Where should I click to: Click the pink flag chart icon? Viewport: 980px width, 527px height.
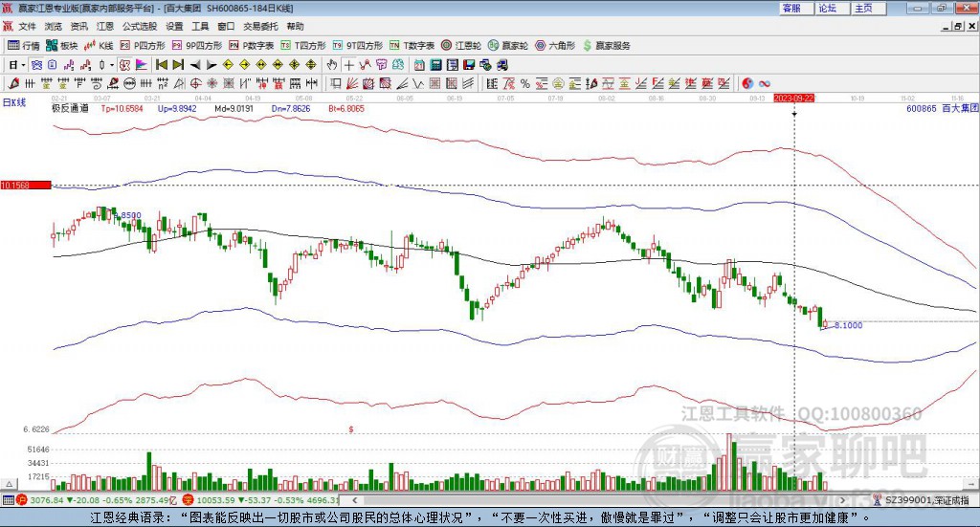[x=142, y=65]
